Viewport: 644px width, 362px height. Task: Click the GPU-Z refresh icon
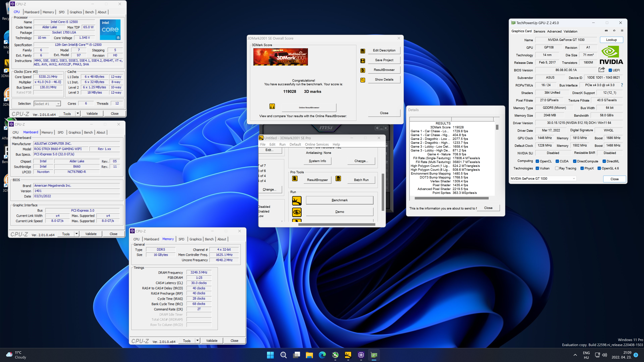tap(614, 31)
